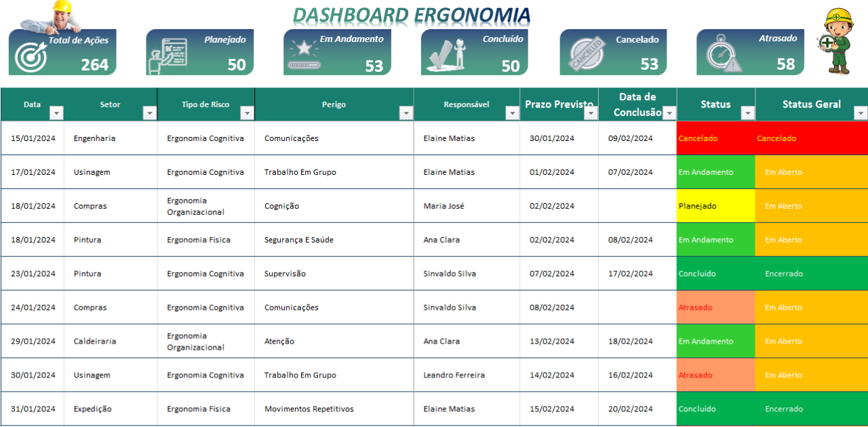Select the Concluído summary card showing 50
This screenshot has width=868, height=427.
(474, 52)
